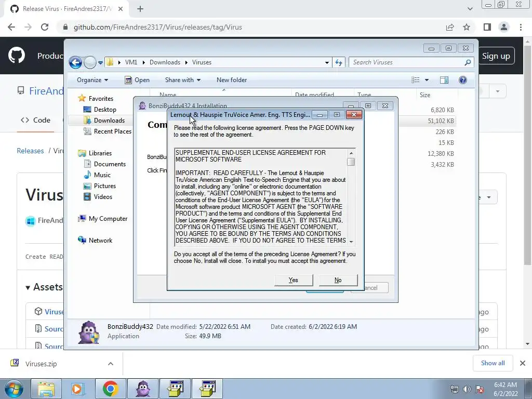The image size is (532, 399).
Task: Open the Documents library
Action: (110, 164)
